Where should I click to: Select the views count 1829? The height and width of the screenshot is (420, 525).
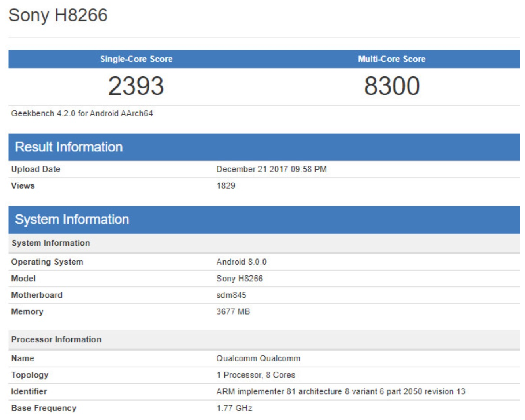226,186
